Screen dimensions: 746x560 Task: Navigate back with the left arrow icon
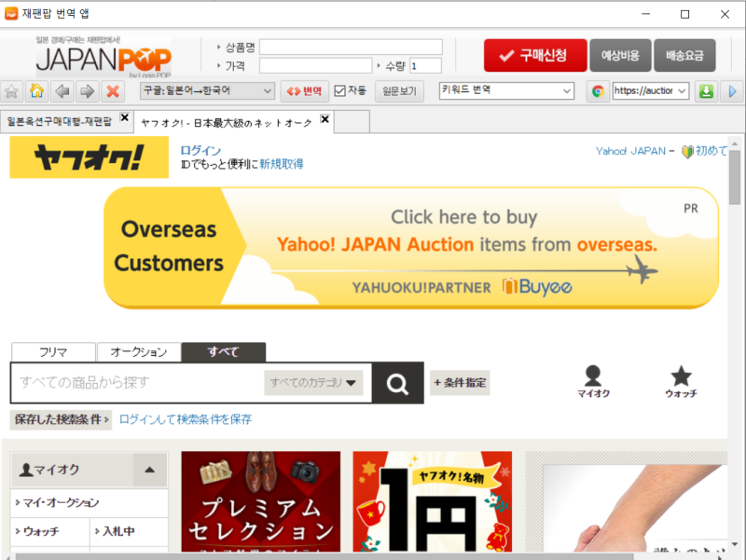point(62,91)
